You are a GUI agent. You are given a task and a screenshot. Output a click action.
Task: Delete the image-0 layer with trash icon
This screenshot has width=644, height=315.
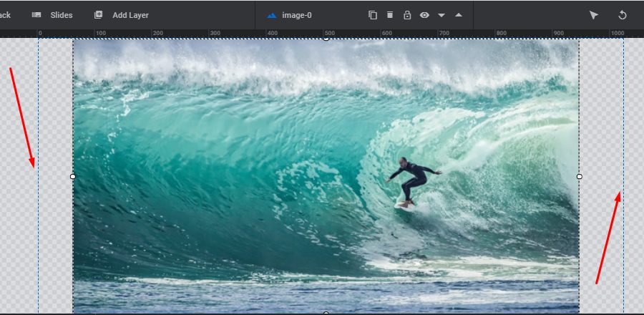[390, 15]
